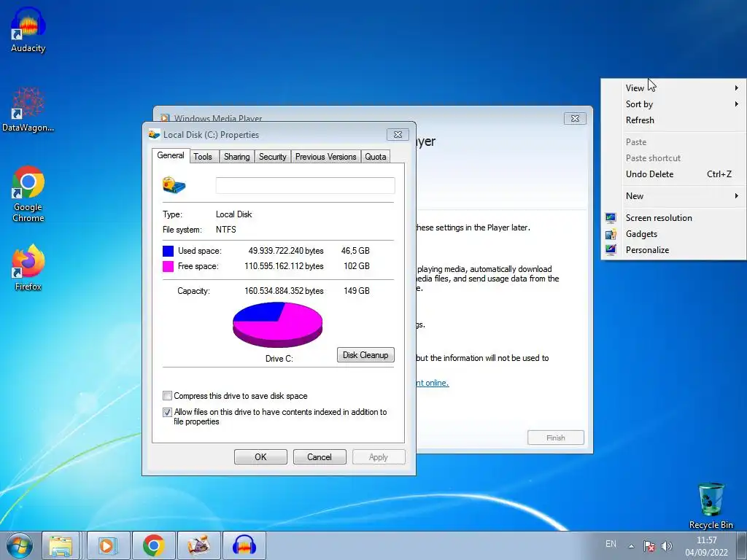Open the Audacity desktop shortcut
Screen dimensions: 747x560
(x=28, y=29)
